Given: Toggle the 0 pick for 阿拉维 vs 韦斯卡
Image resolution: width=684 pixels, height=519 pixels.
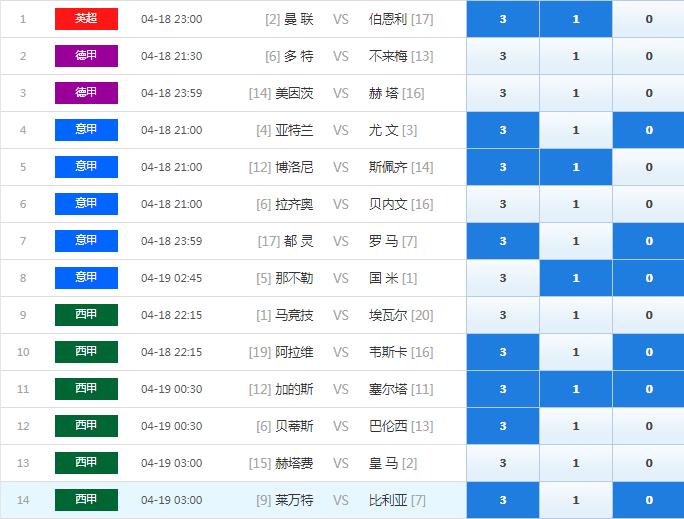Looking at the screenshot, I should pos(649,352).
